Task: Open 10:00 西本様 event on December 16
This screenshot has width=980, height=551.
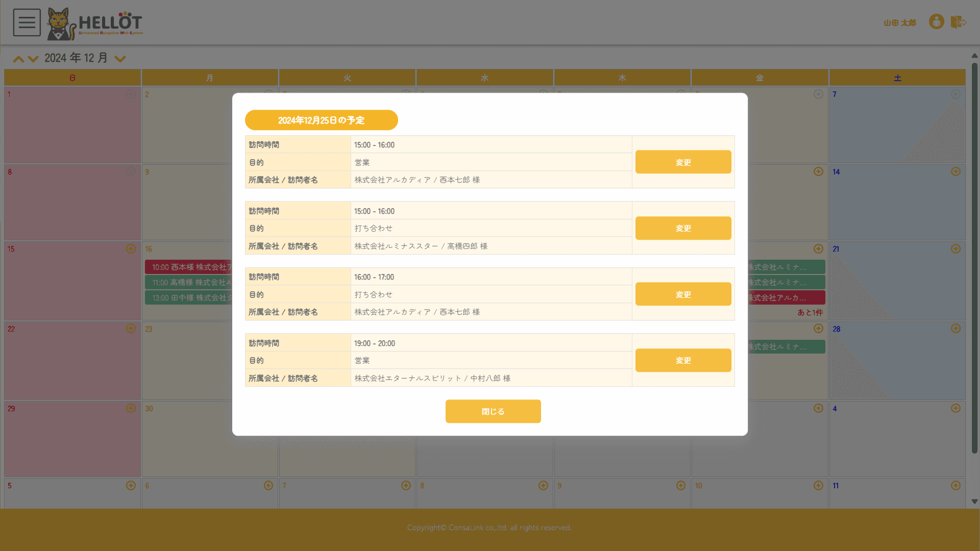Action: pos(188,267)
